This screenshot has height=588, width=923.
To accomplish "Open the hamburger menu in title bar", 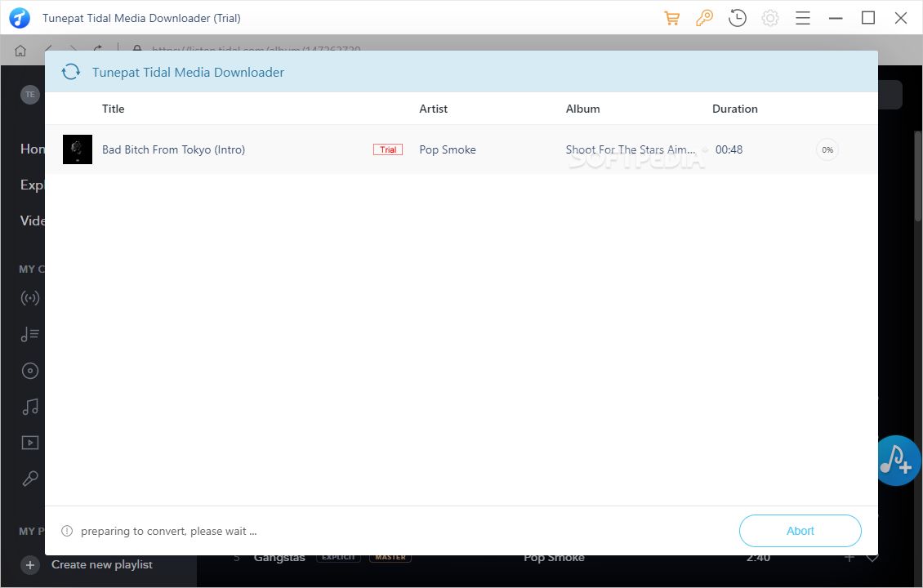I will [803, 18].
